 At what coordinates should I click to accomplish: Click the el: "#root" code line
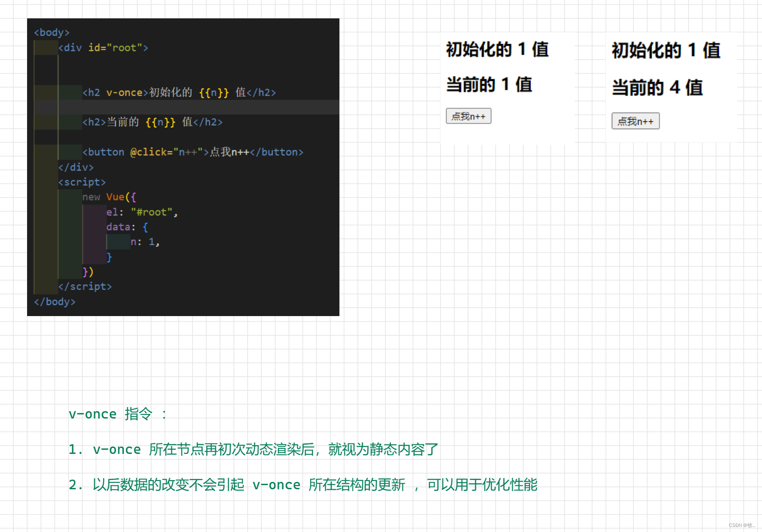point(142,212)
